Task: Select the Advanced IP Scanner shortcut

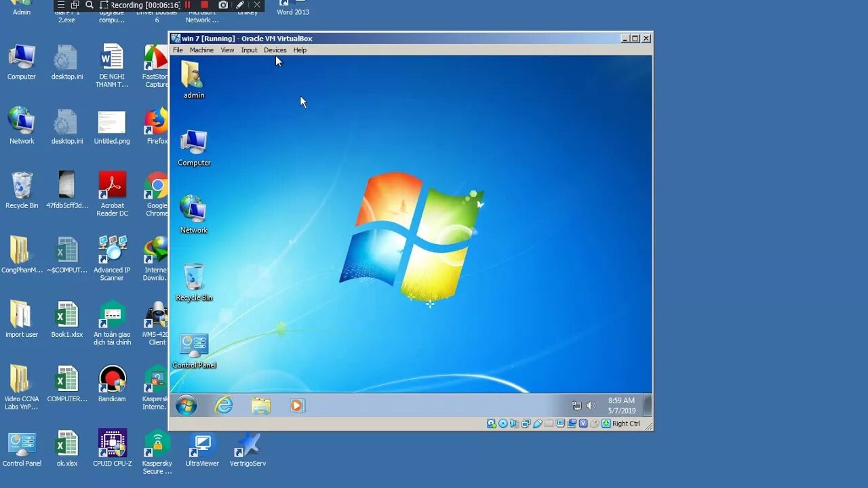Action: [113, 258]
